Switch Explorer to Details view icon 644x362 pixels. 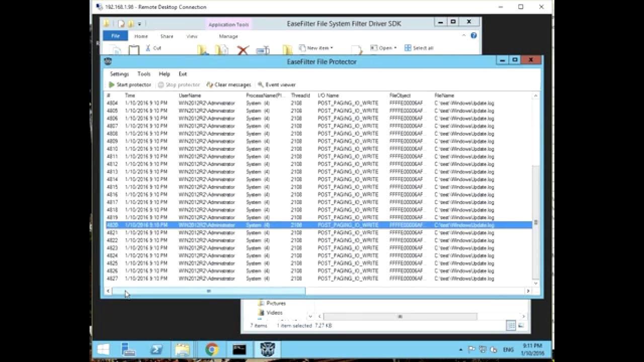511,326
